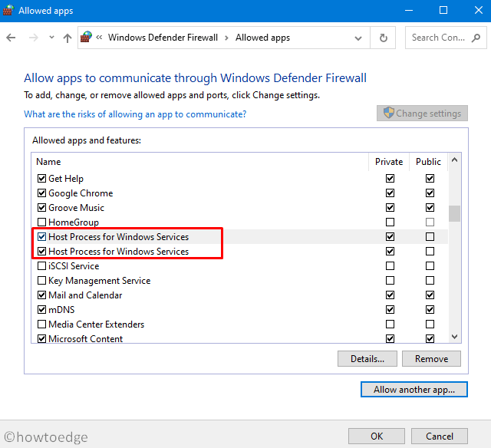This screenshot has width=491, height=448.
Task: Open risks of allowing an app link
Action: click(x=135, y=114)
